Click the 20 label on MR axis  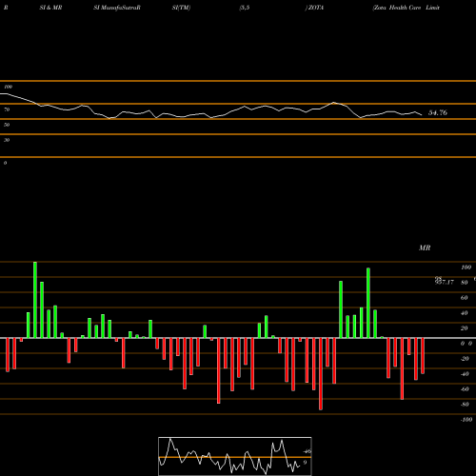click(x=465, y=328)
